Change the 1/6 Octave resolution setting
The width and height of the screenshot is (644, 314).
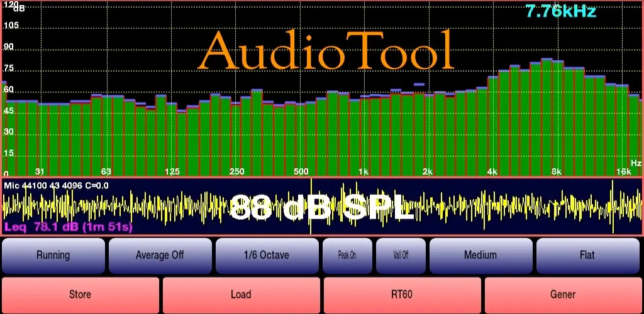(267, 256)
